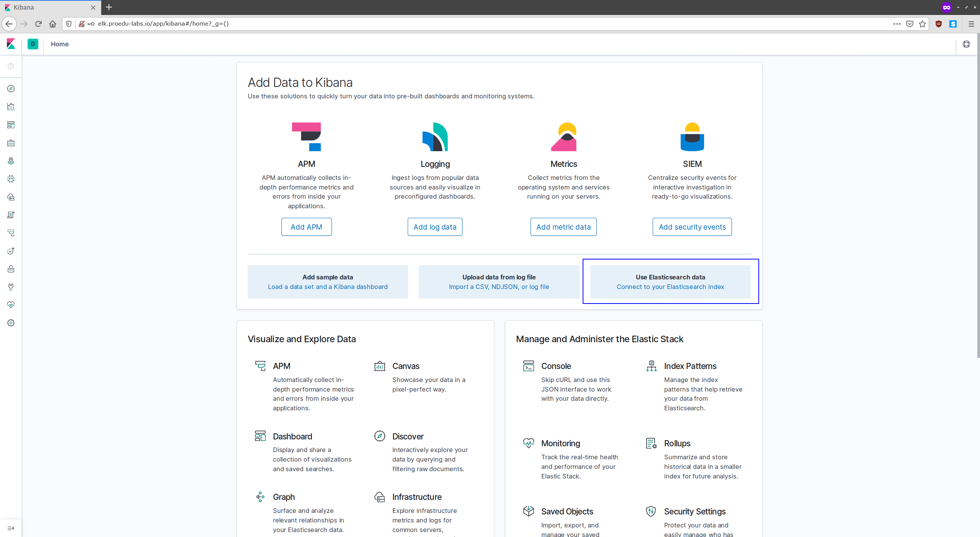980x537 pixels.
Task: Open the recently viewed clock menu
Action: coord(11,66)
